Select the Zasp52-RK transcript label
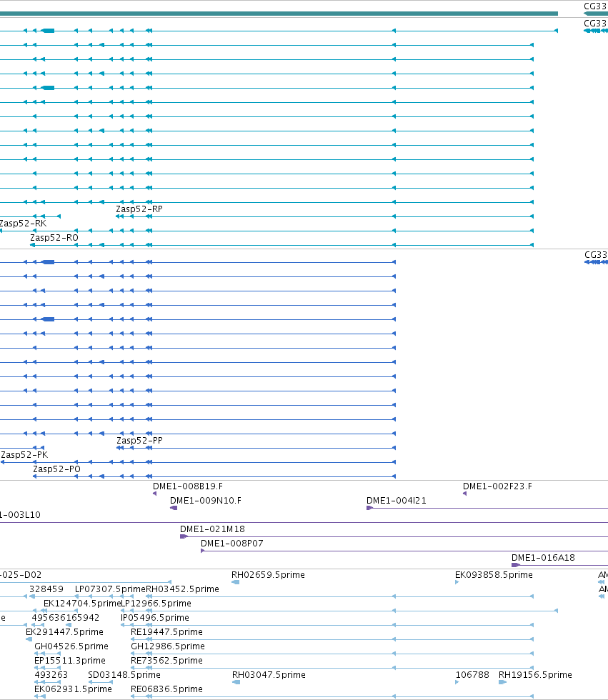Viewport: 608px width, 700px height. [23, 223]
